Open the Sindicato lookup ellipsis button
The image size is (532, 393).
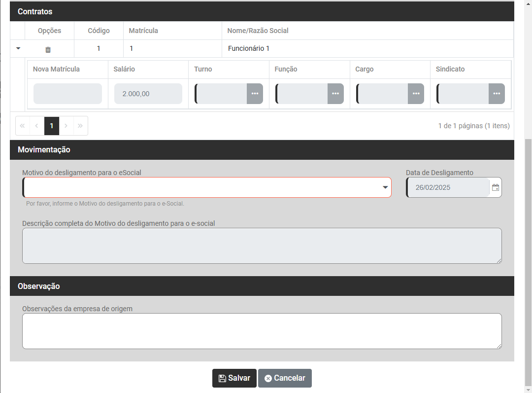pos(497,94)
